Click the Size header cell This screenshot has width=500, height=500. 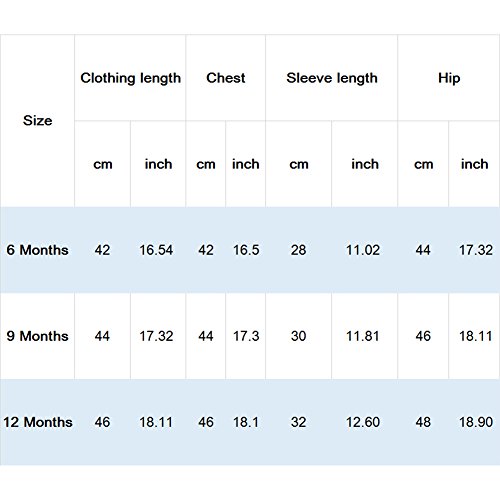37,121
